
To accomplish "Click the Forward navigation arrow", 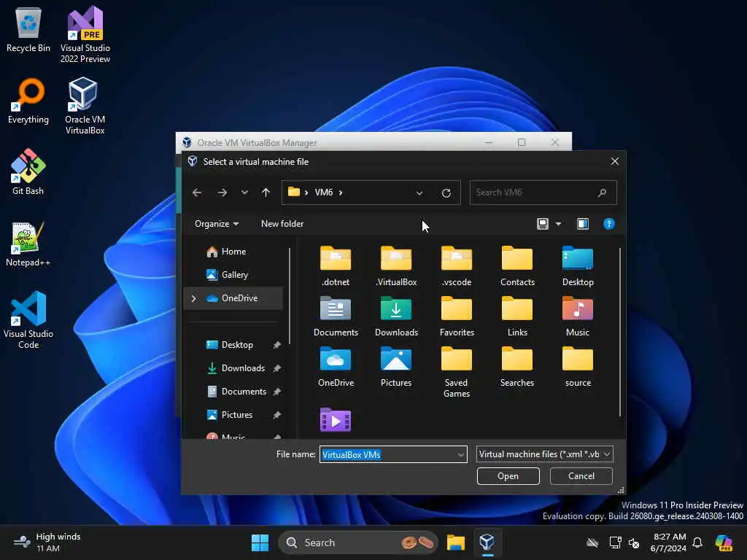I will coord(222,192).
